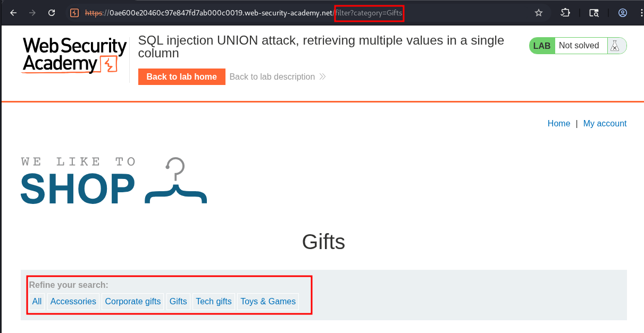Go to the Home link
Viewport: 644px width, 333px height.
pyautogui.click(x=558, y=124)
